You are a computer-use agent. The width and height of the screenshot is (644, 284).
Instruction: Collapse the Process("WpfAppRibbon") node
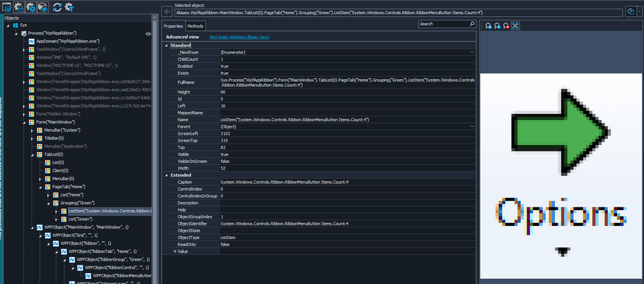coord(16,33)
